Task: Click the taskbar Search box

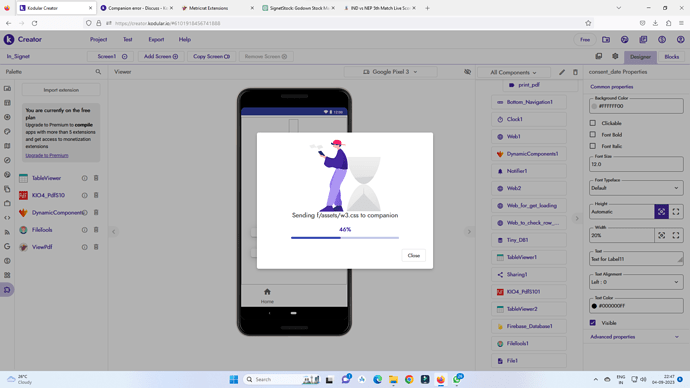Action: (282, 379)
